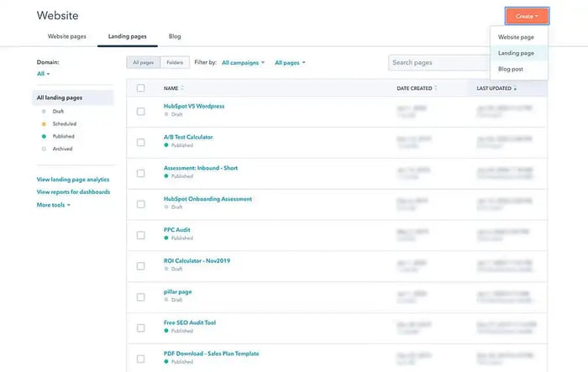Select All landing pages in sidebar
The image size is (588, 372).
(x=73, y=97)
